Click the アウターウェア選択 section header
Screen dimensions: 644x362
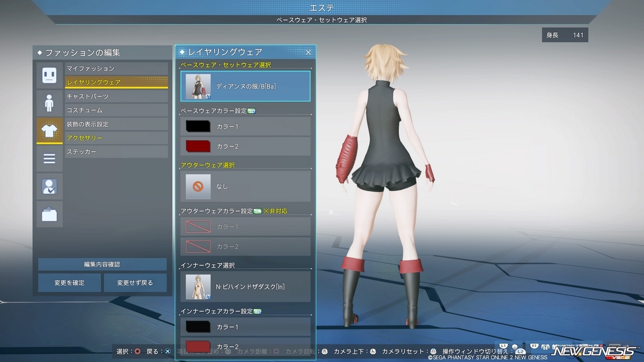[208, 165]
